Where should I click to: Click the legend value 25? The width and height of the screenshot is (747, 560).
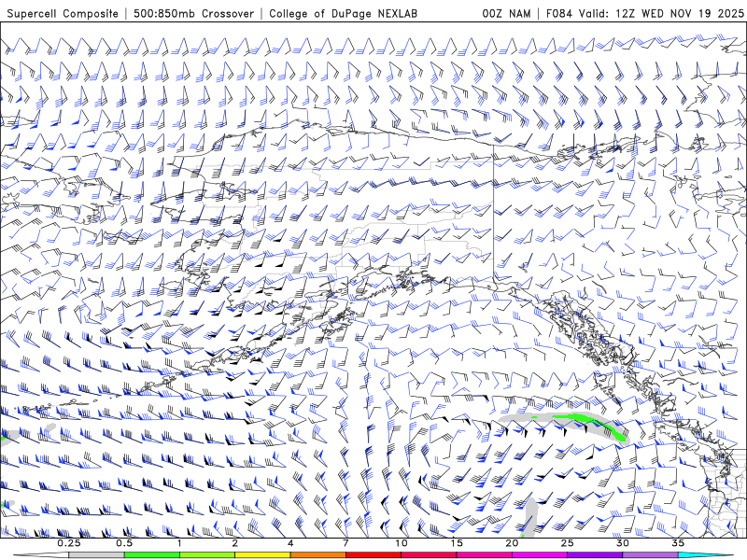tap(568, 543)
